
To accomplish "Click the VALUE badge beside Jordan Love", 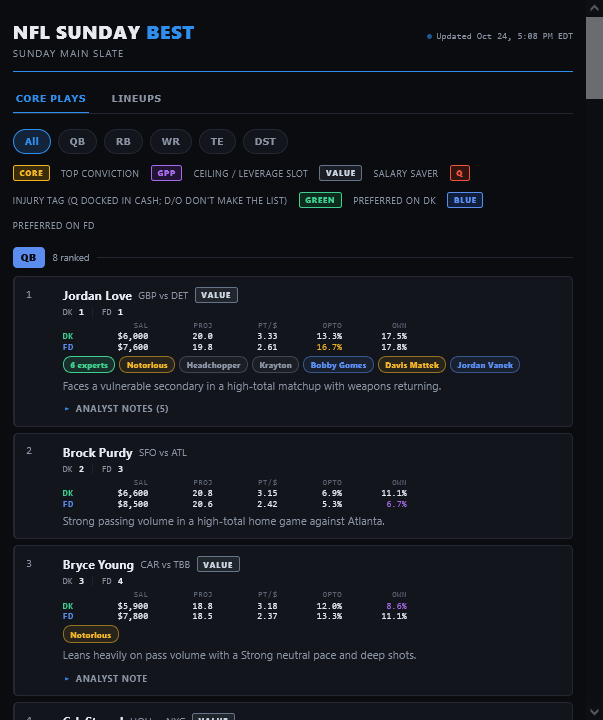I will pyautogui.click(x=216, y=295).
